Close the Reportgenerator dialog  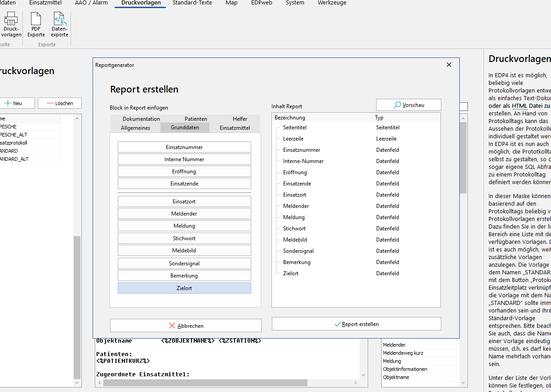[x=449, y=65]
